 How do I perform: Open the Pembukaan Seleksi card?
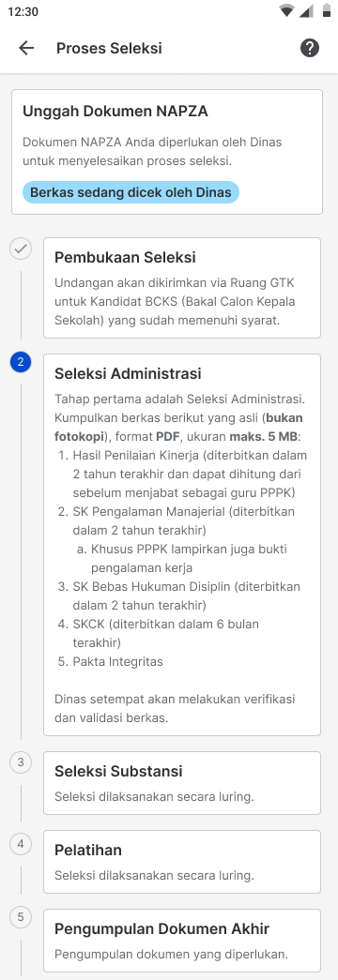(182, 288)
